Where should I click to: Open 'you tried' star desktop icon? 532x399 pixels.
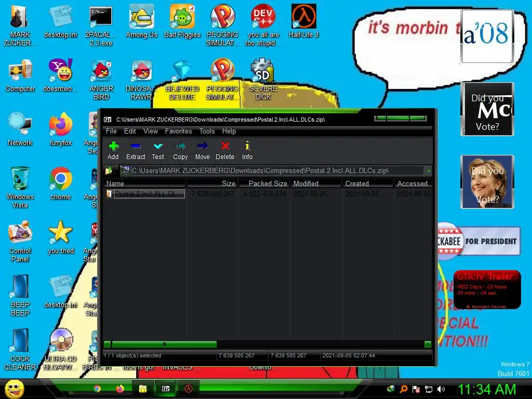coord(61,237)
